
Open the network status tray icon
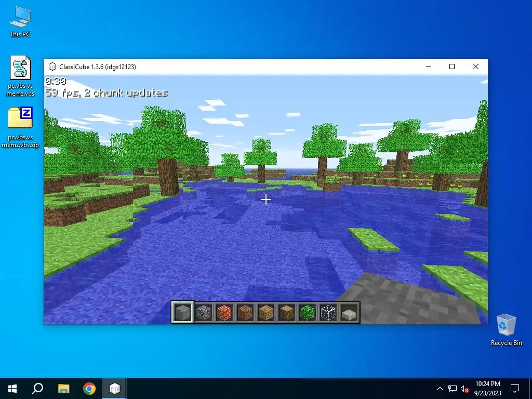453,389
